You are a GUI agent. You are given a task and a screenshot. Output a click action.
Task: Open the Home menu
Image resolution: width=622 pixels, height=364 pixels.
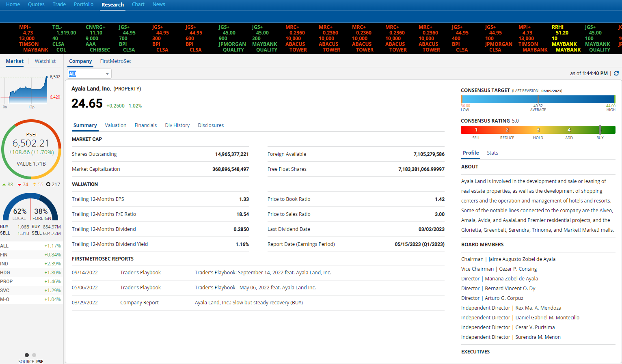click(x=13, y=4)
